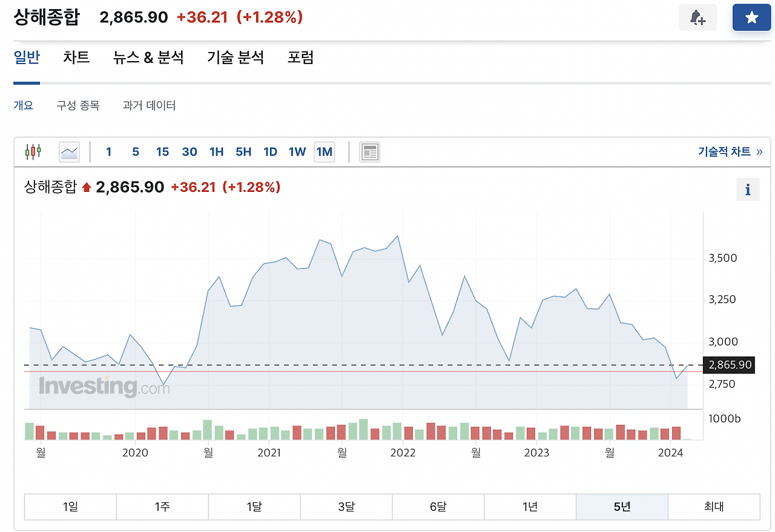Image resolution: width=775 pixels, height=532 pixels.
Task: Click the 2020 label on the time axis
Action: pos(134,452)
